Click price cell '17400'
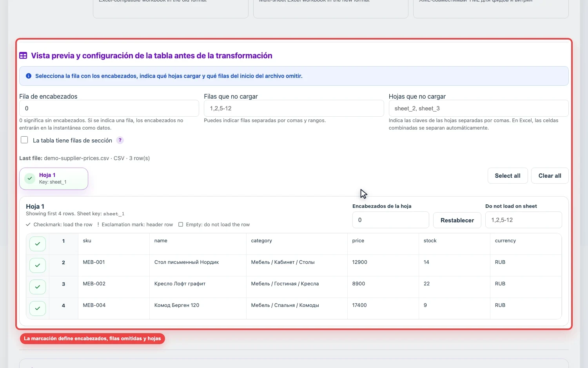588x368 pixels. tap(383, 308)
